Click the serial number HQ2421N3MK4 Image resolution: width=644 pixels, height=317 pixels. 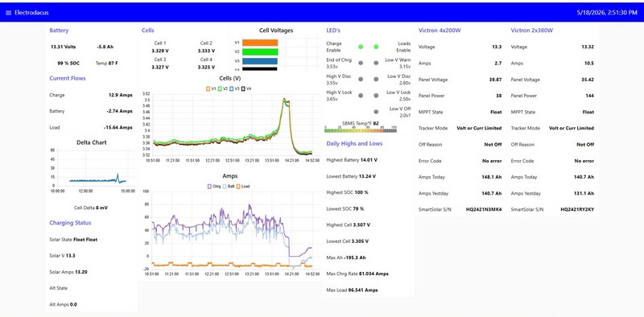[484, 209]
